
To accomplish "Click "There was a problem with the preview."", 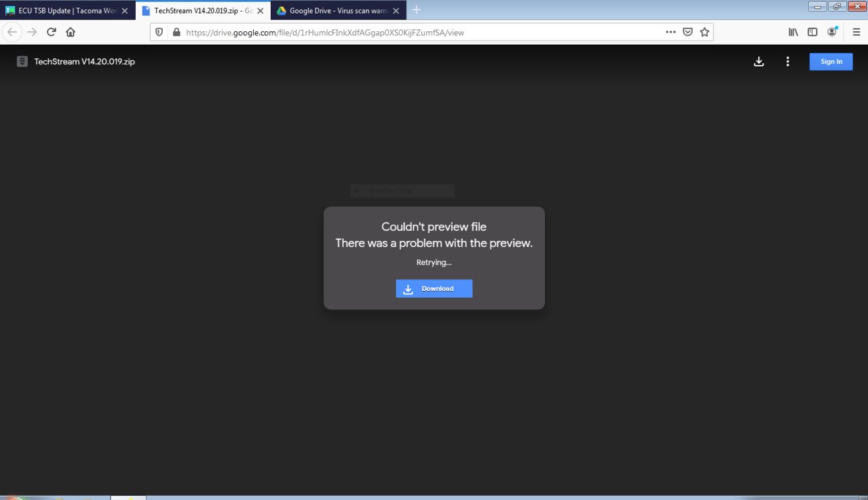I will (434, 243).
